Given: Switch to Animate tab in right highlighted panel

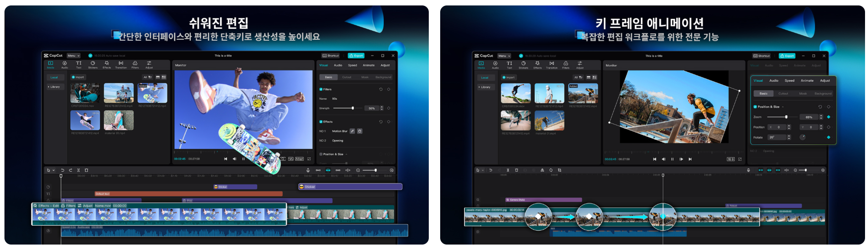Looking at the screenshot, I should coord(807,80).
